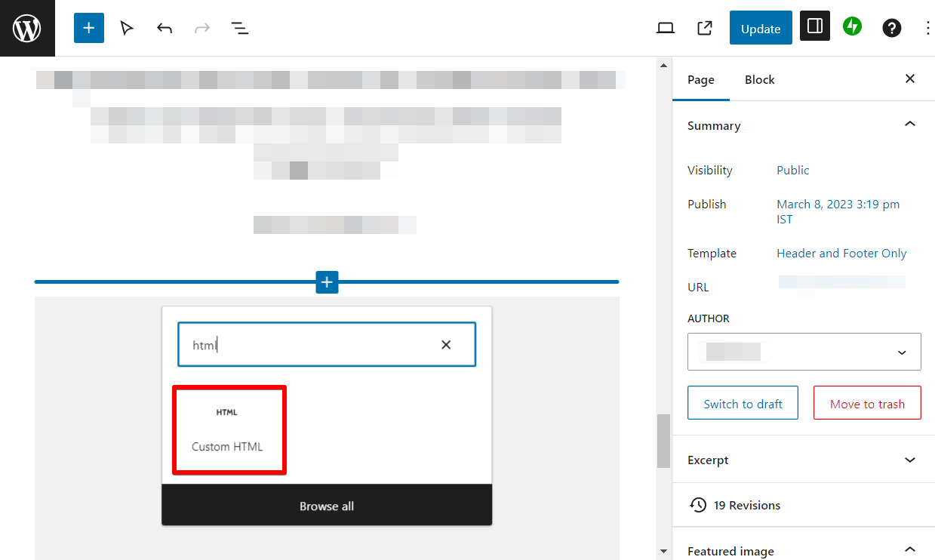Screen dimensions: 935x560
Task: Click the Jetpack icon
Action: click(x=852, y=27)
